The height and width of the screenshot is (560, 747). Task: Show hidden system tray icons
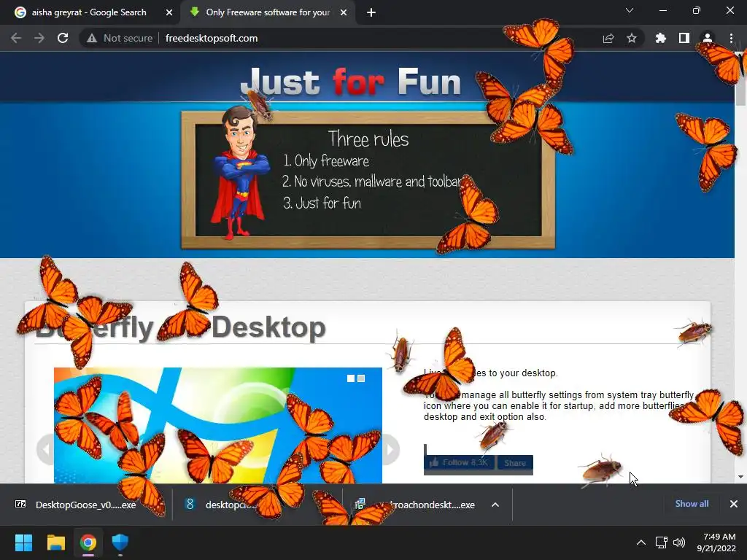pos(641,542)
